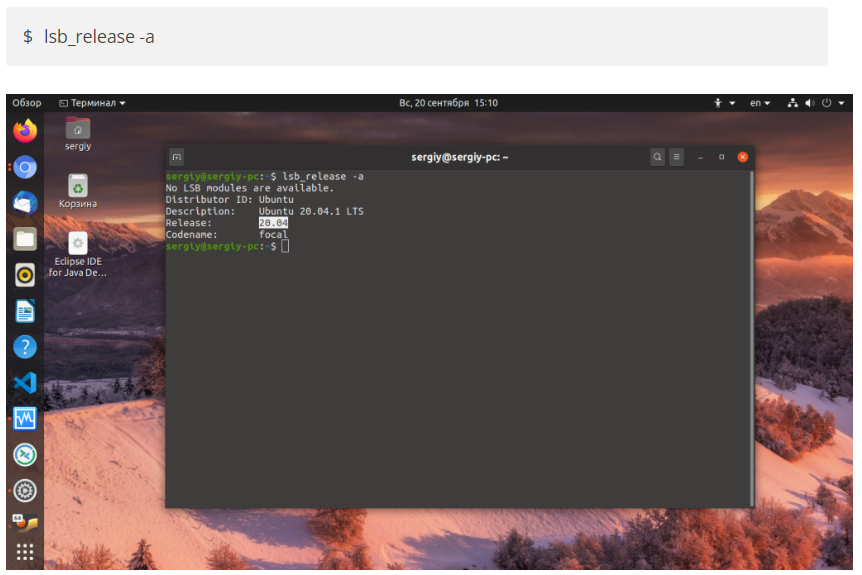Image resolution: width=862 pixels, height=575 pixels.
Task: Open the Корзина trash desktop icon
Action: click(78, 191)
